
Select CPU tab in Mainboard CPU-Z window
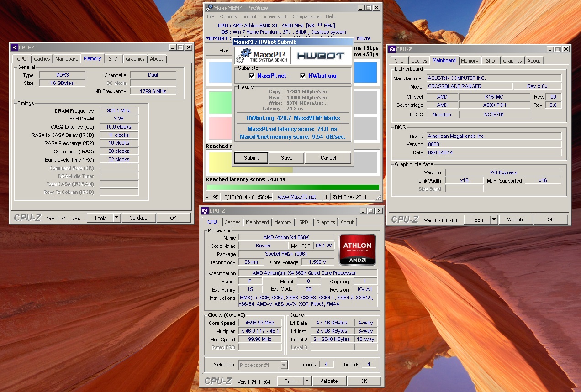pyautogui.click(x=399, y=61)
